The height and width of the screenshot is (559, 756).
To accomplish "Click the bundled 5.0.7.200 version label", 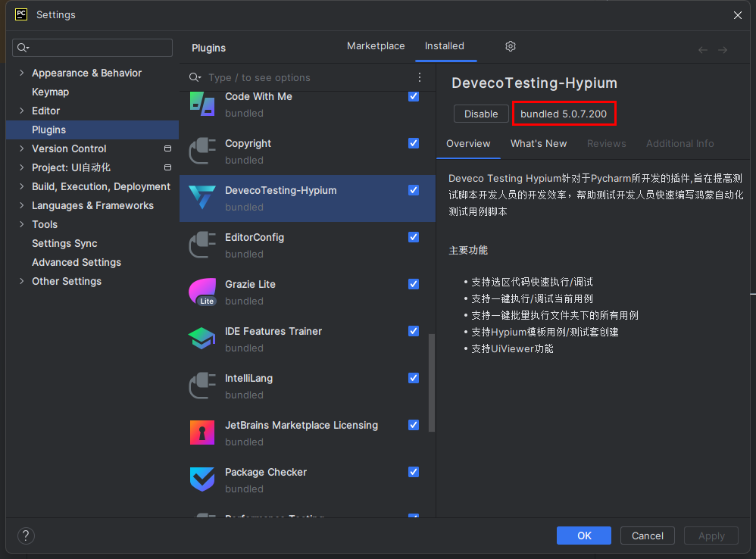I will (564, 114).
